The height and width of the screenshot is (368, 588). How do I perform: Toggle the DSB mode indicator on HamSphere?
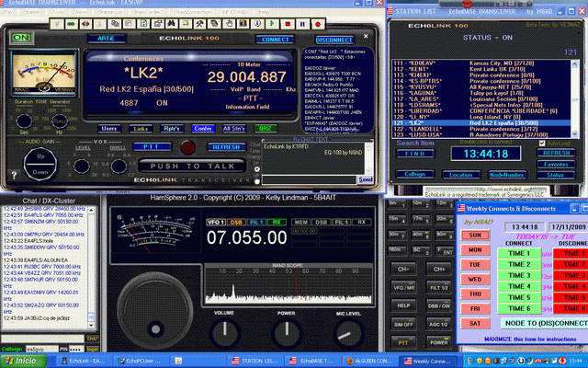pyautogui.click(x=236, y=223)
